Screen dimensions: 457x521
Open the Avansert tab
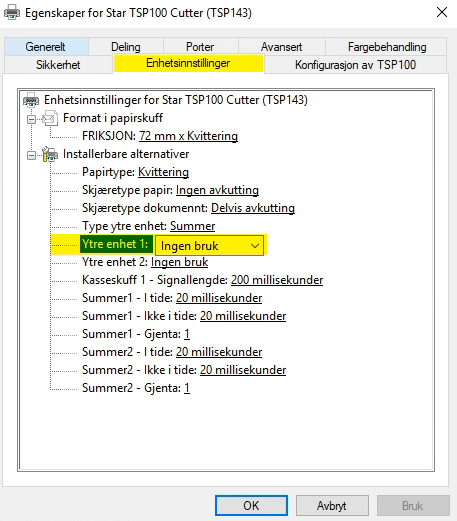tap(281, 47)
